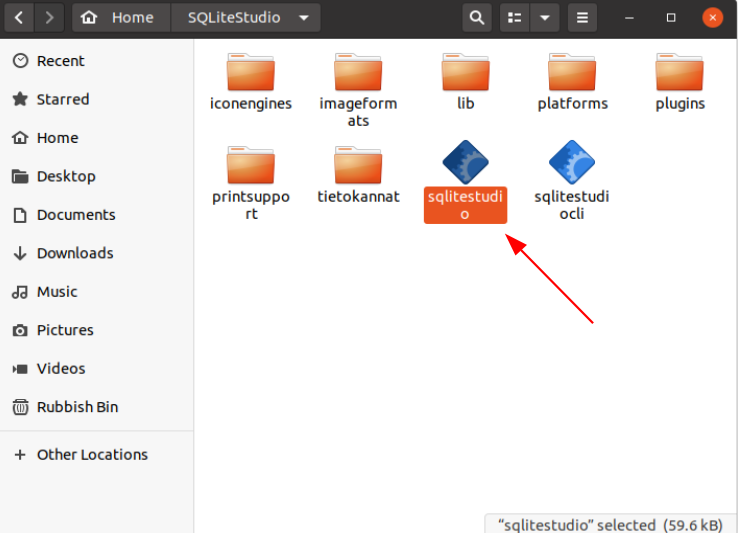Image resolution: width=738 pixels, height=533 pixels.
Task: Open Rubbish Bin in sidebar
Action: coord(77,407)
